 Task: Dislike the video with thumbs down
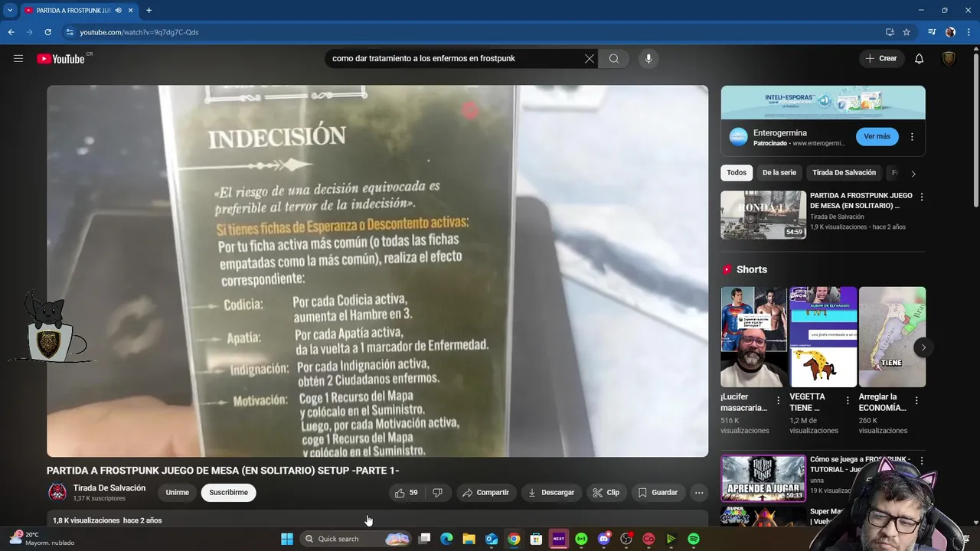click(x=438, y=493)
